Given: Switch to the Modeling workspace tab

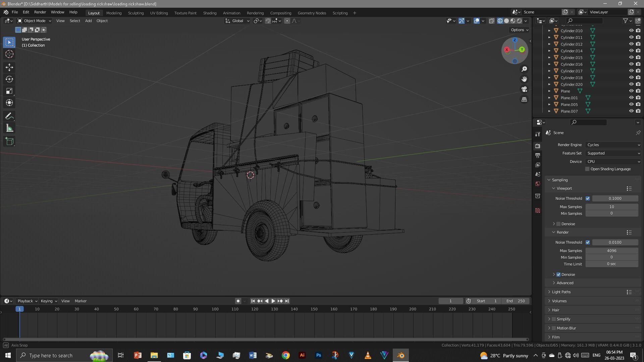Looking at the screenshot, I should pos(114,13).
